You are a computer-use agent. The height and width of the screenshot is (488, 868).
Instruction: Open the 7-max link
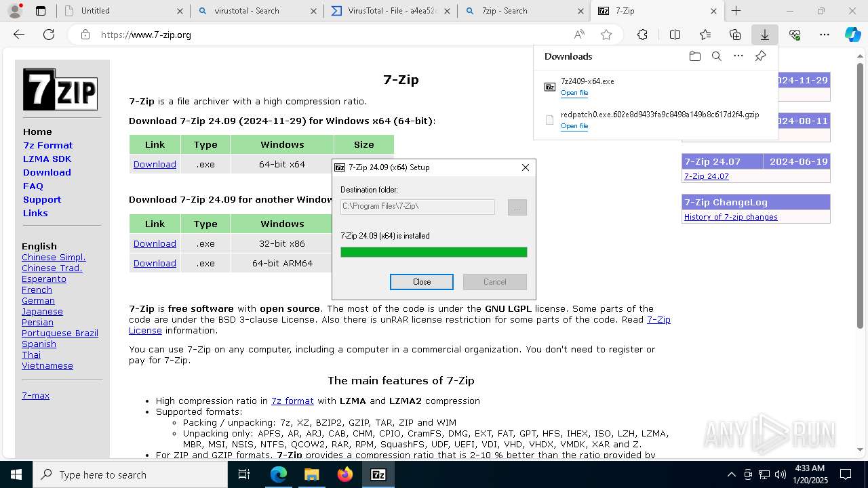35,395
